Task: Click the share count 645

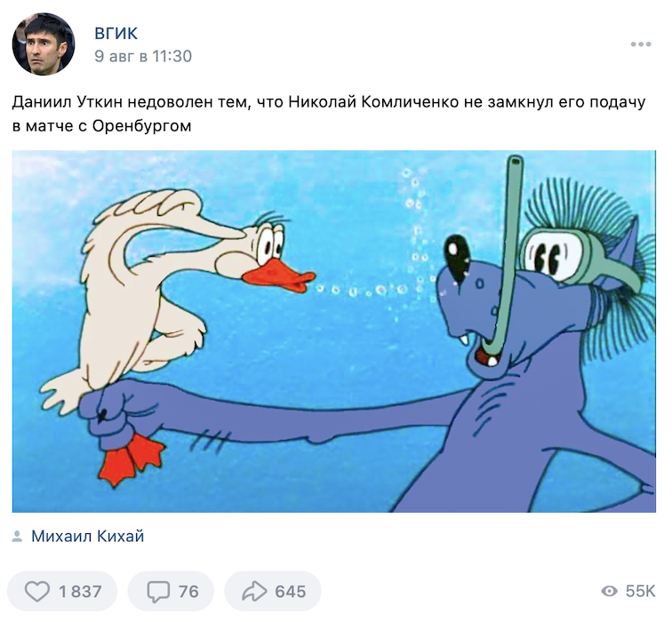Action: click(291, 592)
